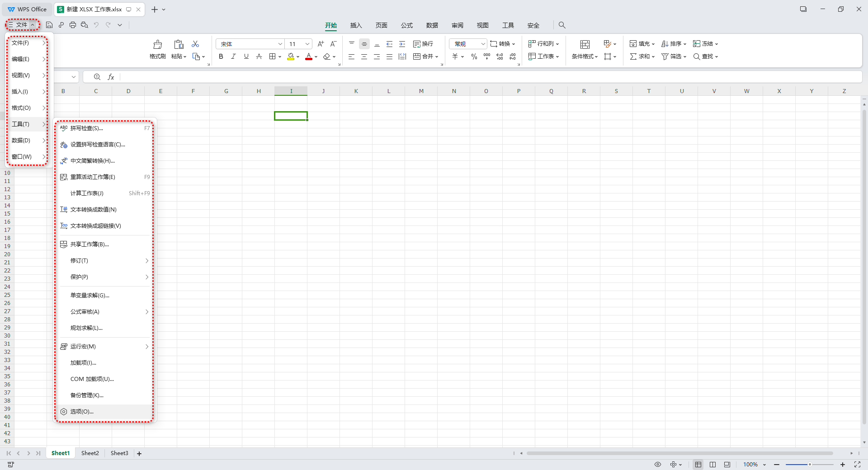Image resolution: width=868 pixels, height=470 pixels.
Task: Click the increase font size icon
Action: click(x=321, y=44)
